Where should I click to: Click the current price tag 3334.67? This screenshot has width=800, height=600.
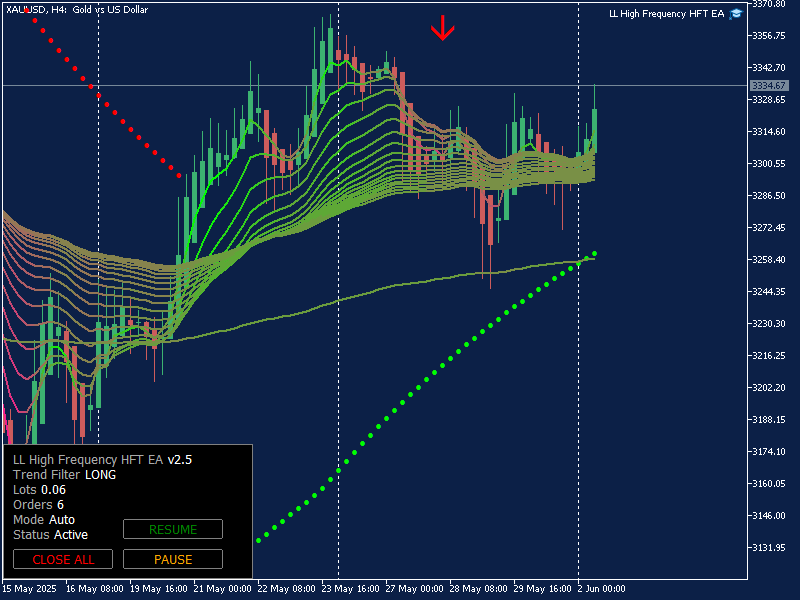tap(769, 85)
